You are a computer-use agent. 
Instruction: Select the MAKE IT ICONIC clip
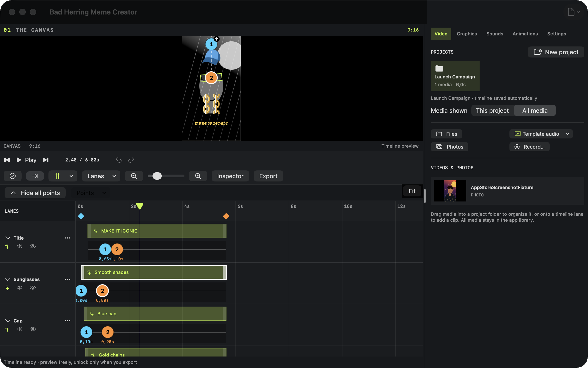click(x=157, y=231)
